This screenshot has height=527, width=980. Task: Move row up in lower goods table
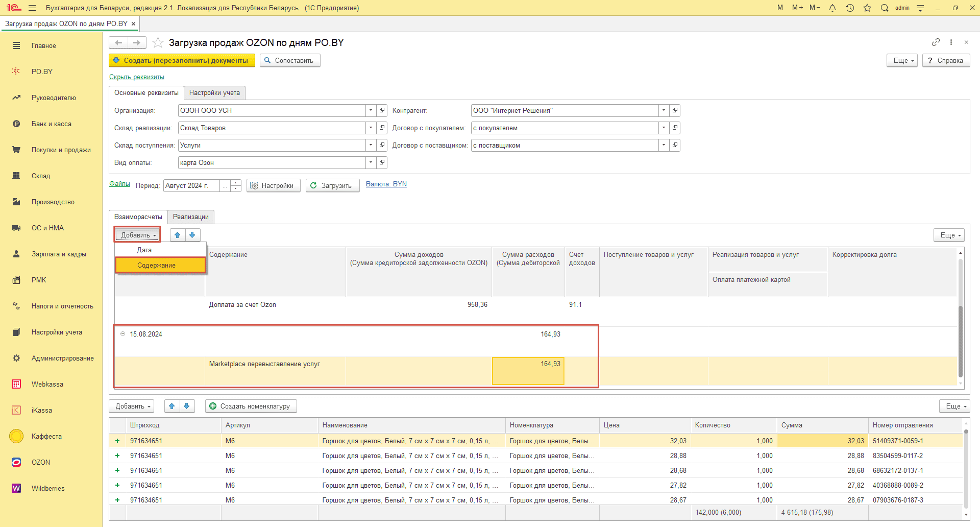[x=171, y=406]
